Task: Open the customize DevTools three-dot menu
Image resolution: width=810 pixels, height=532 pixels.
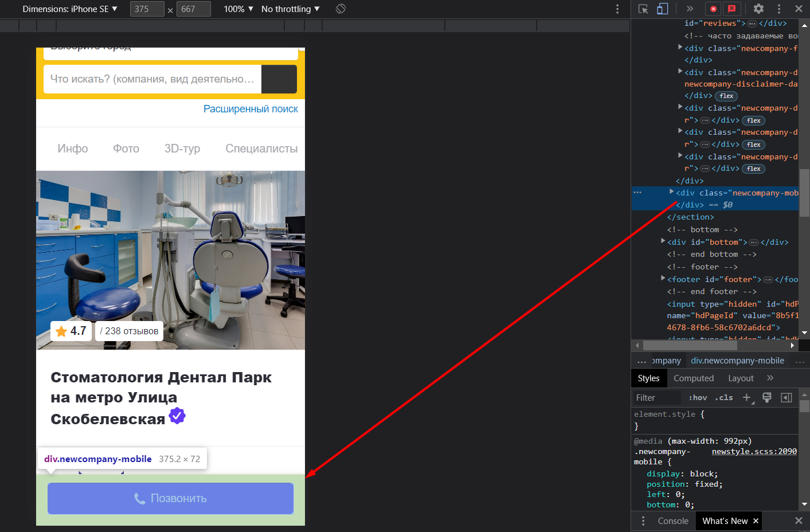Action: point(778,9)
